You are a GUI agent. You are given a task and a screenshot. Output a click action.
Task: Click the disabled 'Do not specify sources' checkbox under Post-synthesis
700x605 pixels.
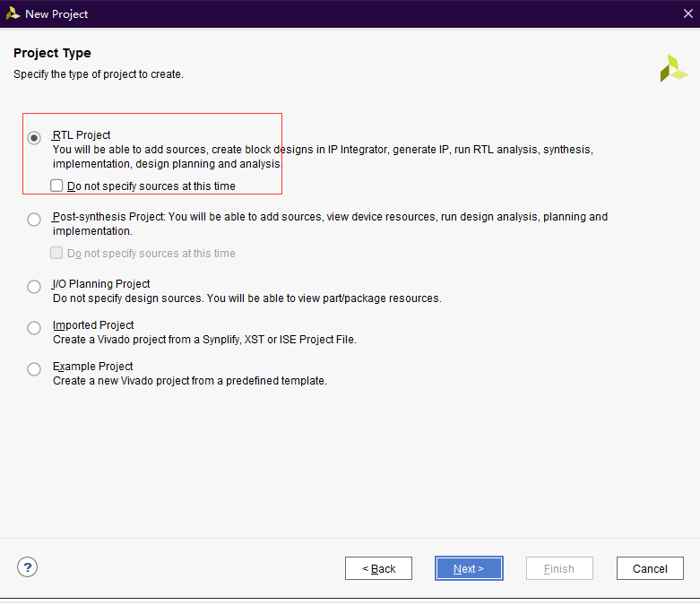click(56, 253)
